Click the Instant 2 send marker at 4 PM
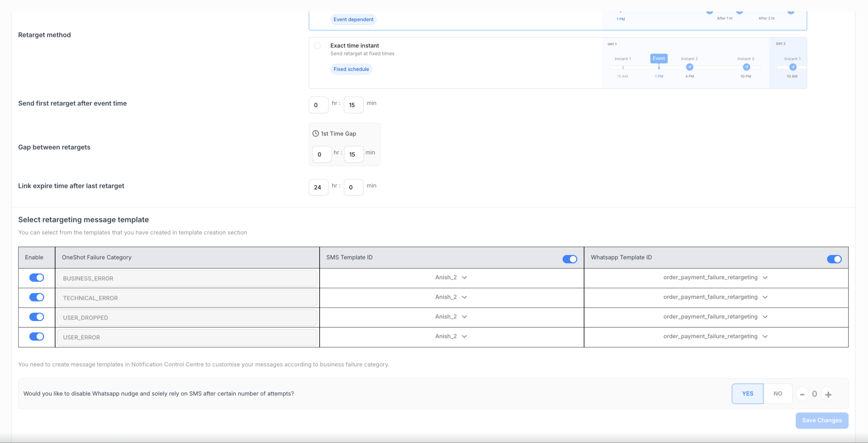The width and height of the screenshot is (868, 443). (x=689, y=67)
